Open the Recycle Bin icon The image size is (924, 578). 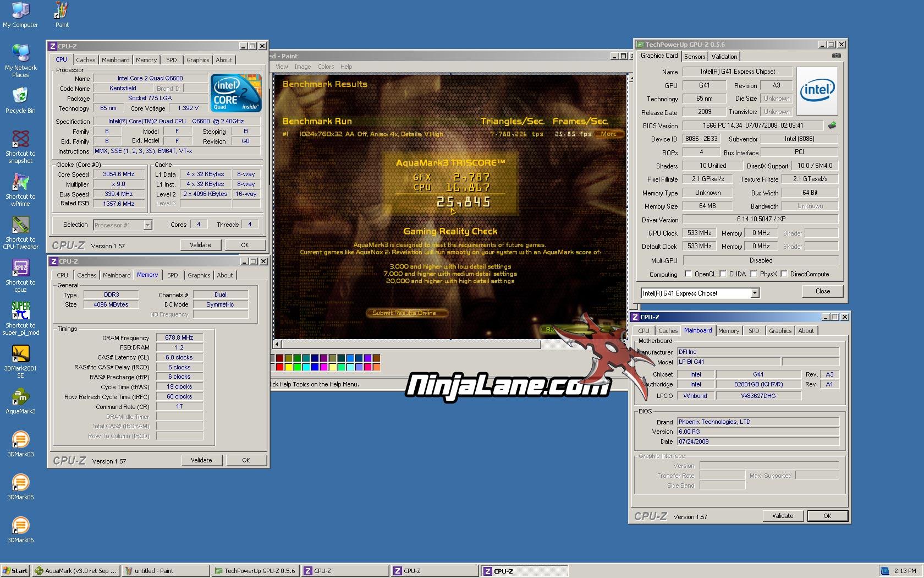pyautogui.click(x=20, y=100)
